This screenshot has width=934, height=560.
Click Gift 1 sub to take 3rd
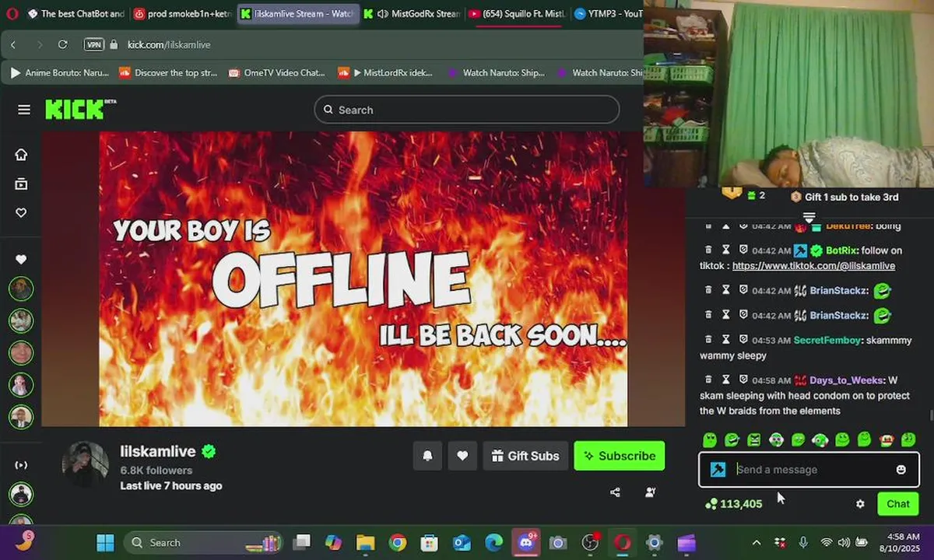(844, 197)
